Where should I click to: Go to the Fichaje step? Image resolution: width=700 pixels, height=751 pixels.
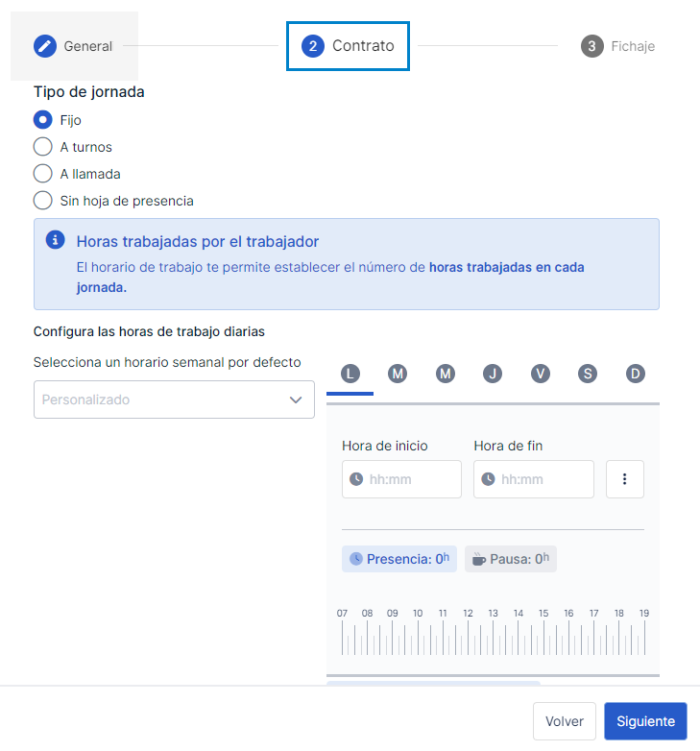(617, 46)
